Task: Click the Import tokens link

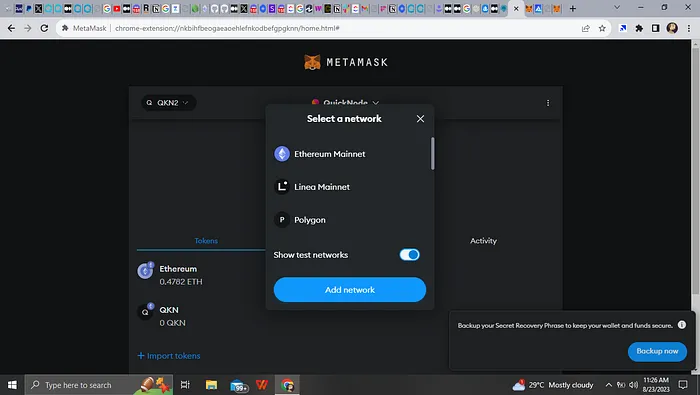Action: (x=169, y=356)
